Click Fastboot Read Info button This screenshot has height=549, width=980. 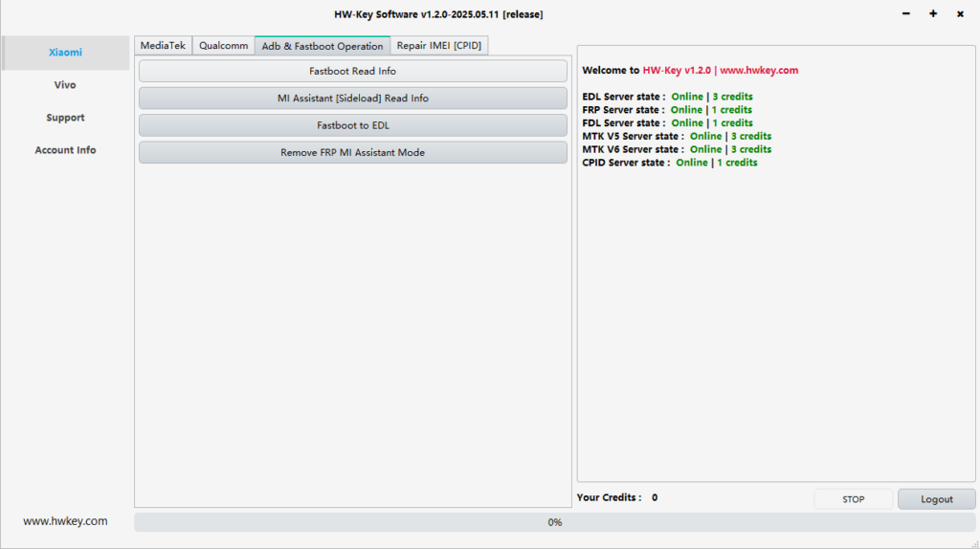click(352, 71)
